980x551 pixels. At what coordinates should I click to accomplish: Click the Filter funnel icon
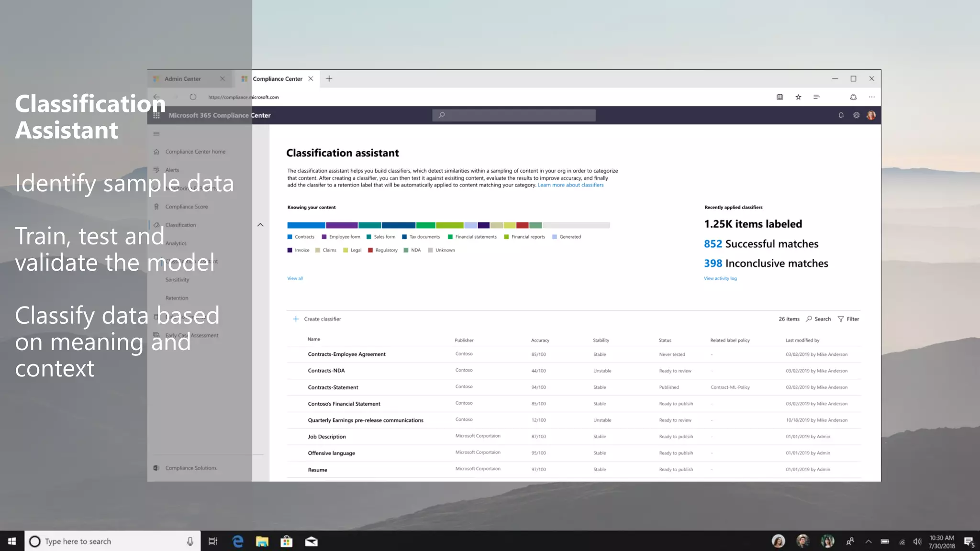pyautogui.click(x=841, y=319)
